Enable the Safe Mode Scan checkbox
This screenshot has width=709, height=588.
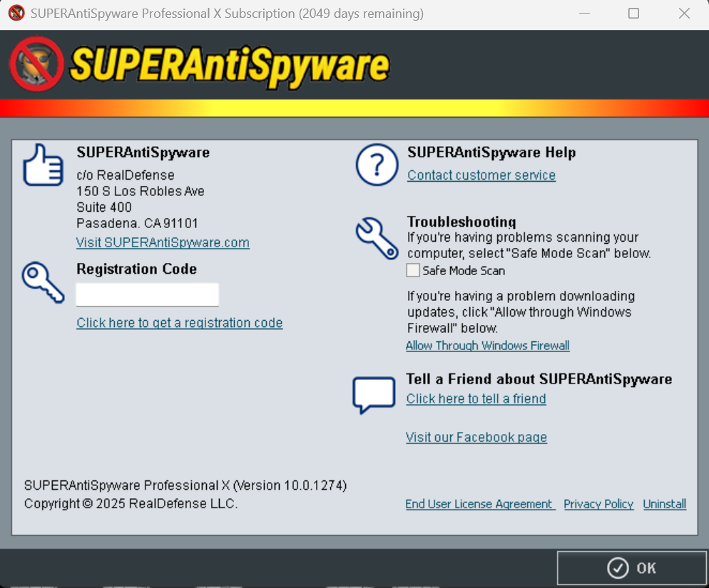[413, 270]
